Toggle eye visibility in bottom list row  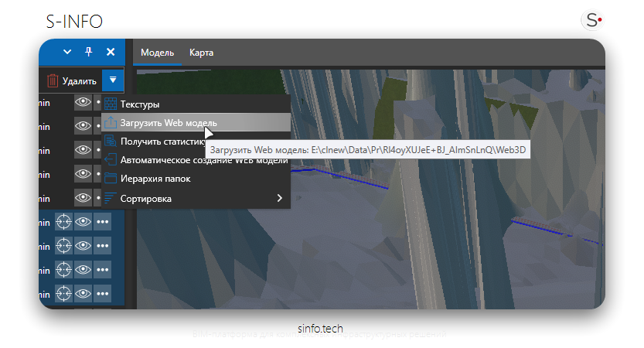pyautogui.click(x=83, y=294)
